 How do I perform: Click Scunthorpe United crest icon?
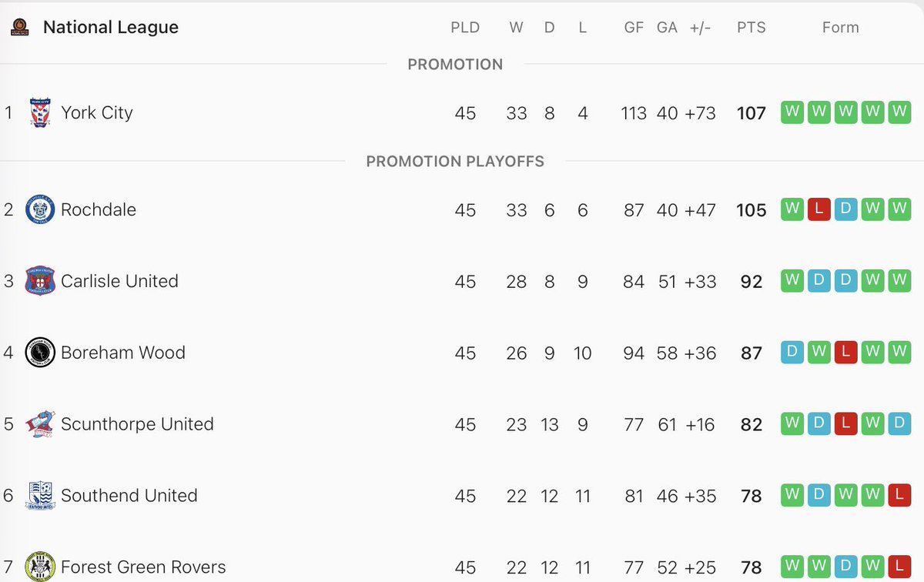40,424
